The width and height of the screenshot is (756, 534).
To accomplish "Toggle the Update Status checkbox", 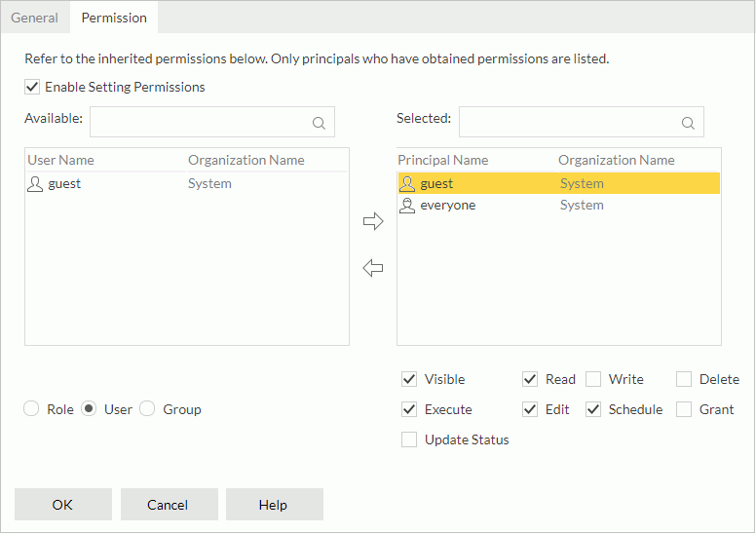I will (x=409, y=439).
